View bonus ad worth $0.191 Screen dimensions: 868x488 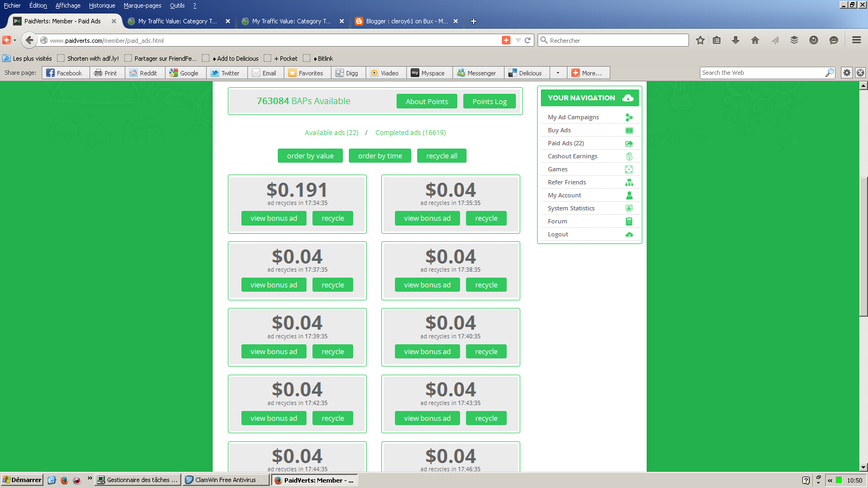coord(273,218)
